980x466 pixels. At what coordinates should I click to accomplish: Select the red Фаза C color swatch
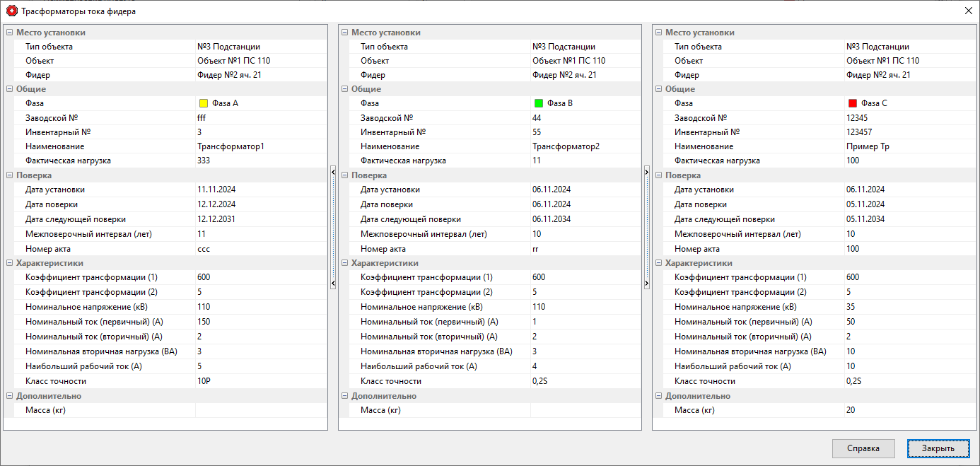[x=853, y=103]
